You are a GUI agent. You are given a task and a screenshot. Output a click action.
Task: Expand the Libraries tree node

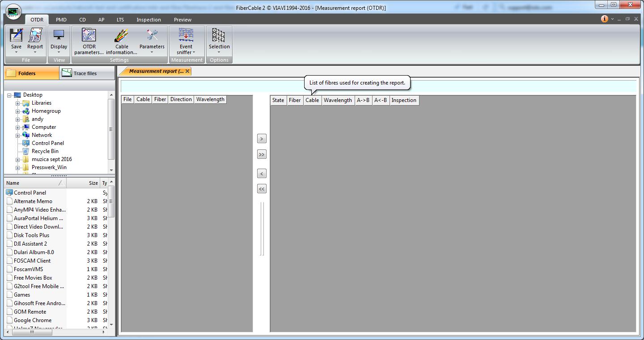18,103
